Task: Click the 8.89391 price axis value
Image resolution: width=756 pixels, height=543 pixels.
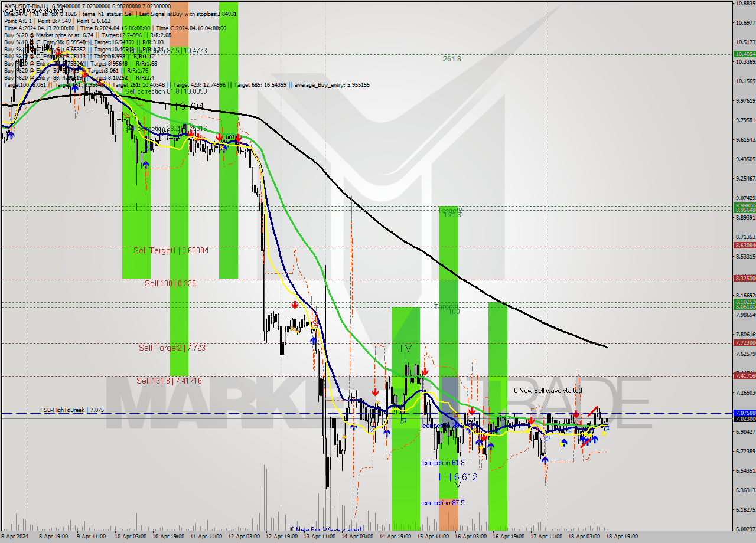Action: point(745,217)
